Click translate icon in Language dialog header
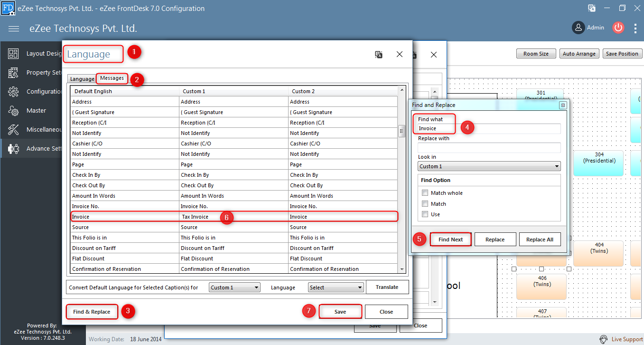The height and width of the screenshot is (345, 644). pyautogui.click(x=379, y=55)
